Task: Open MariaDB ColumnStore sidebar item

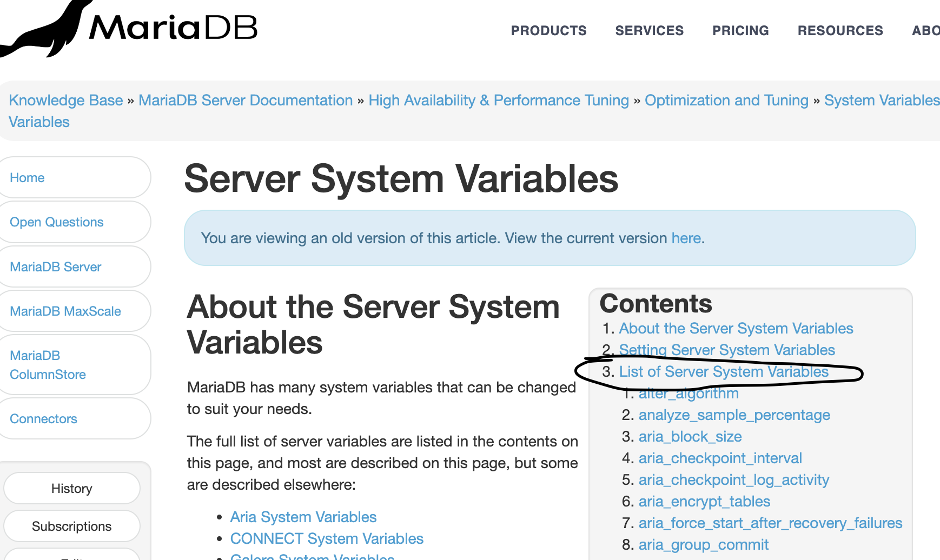Action: click(x=48, y=365)
